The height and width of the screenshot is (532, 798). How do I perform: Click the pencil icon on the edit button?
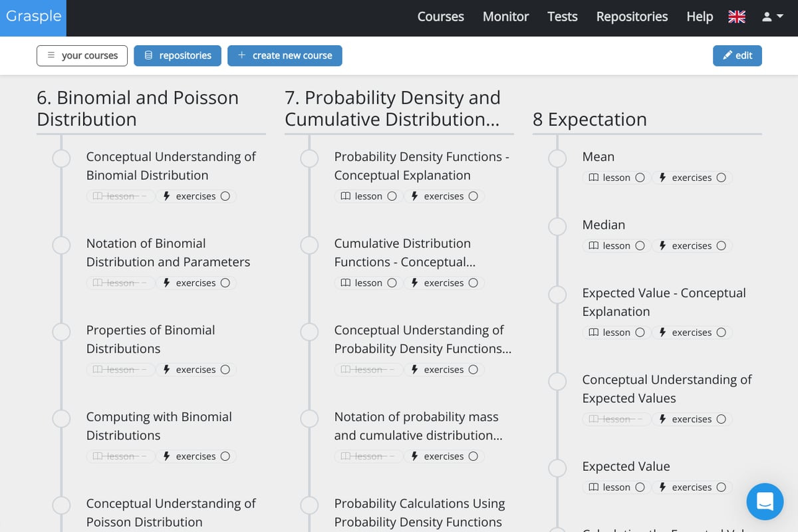[728, 56]
